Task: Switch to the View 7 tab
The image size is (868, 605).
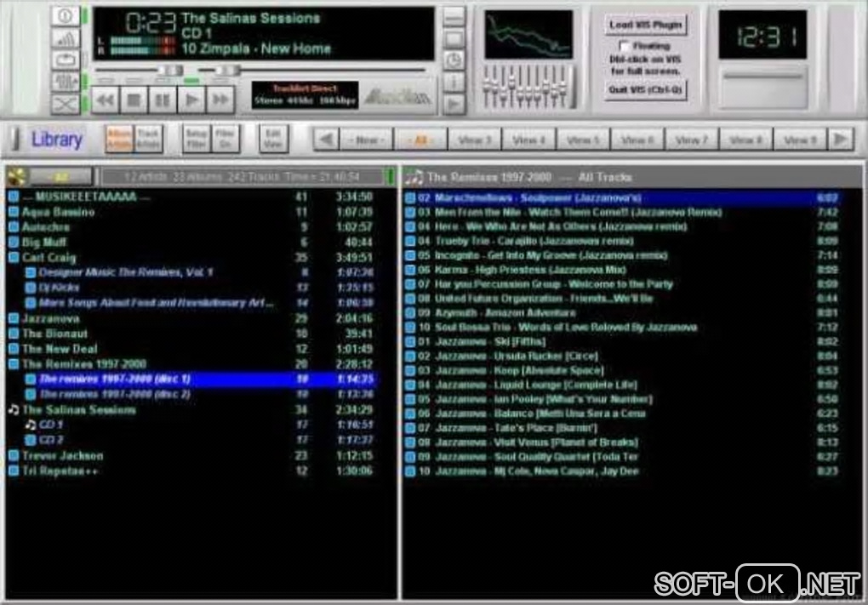Action: coord(692,140)
